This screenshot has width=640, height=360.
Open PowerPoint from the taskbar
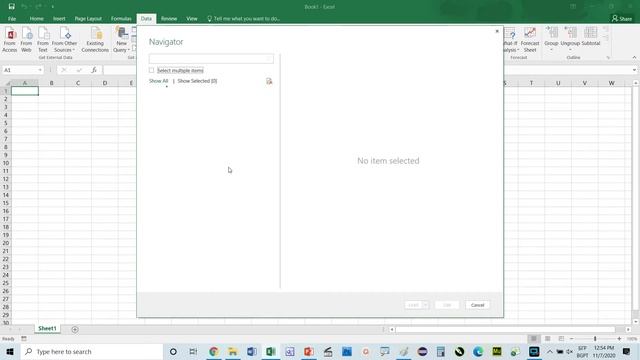[x=309, y=351]
